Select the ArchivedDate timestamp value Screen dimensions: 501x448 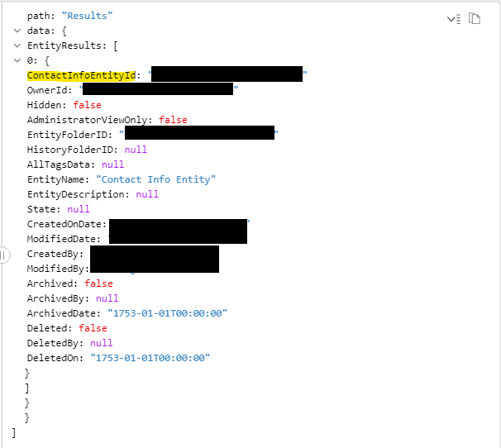(x=167, y=313)
